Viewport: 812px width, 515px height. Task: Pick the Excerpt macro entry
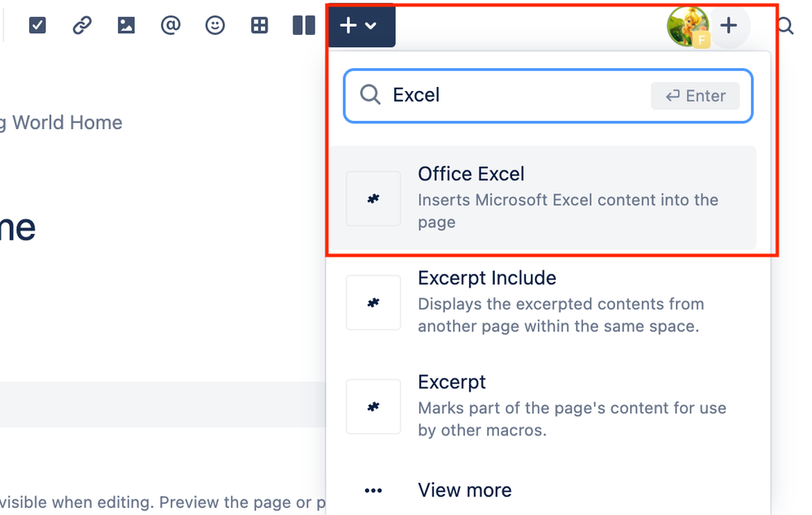click(x=543, y=406)
